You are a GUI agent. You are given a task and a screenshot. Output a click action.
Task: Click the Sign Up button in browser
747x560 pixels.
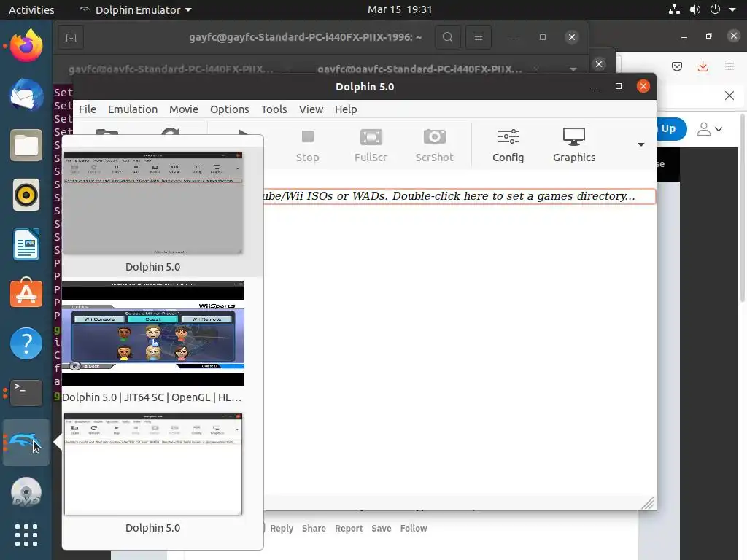point(671,129)
